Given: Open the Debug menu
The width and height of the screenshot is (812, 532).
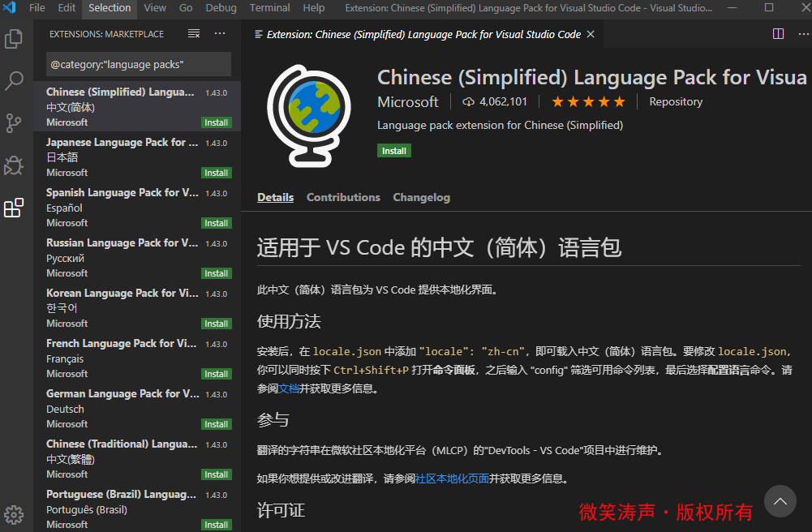Looking at the screenshot, I should click(221, 8).
